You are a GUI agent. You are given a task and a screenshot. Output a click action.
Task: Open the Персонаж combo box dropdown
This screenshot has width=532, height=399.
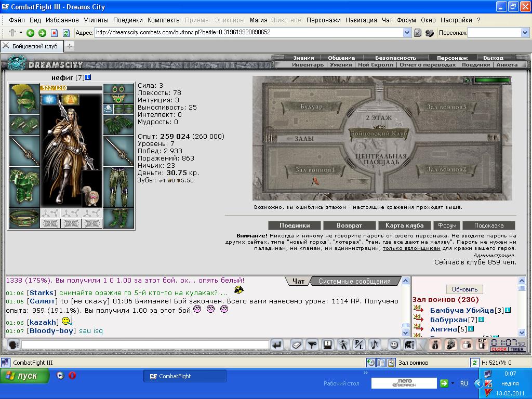[x=525, y=33]
